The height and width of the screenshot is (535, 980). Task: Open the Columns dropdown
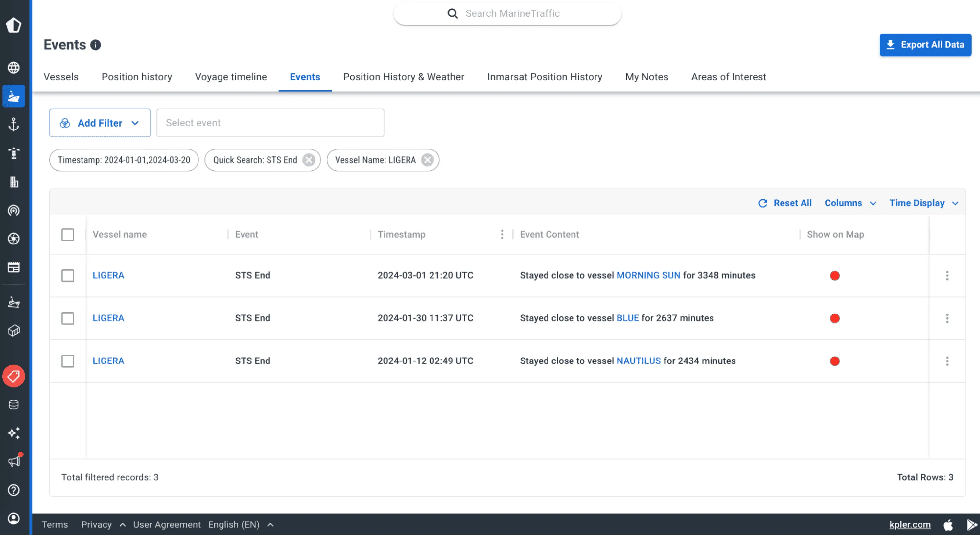(x=850, y=203)
